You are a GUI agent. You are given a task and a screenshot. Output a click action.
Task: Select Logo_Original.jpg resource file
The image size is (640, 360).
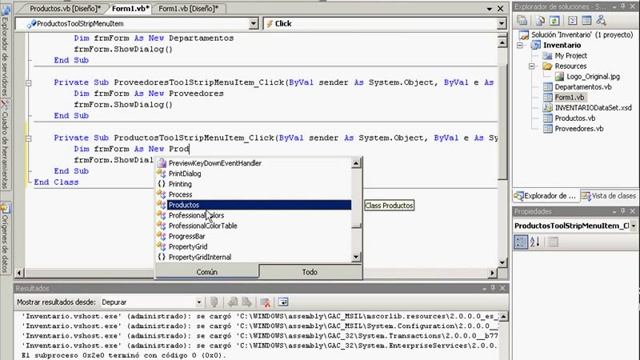coord(593,76)
